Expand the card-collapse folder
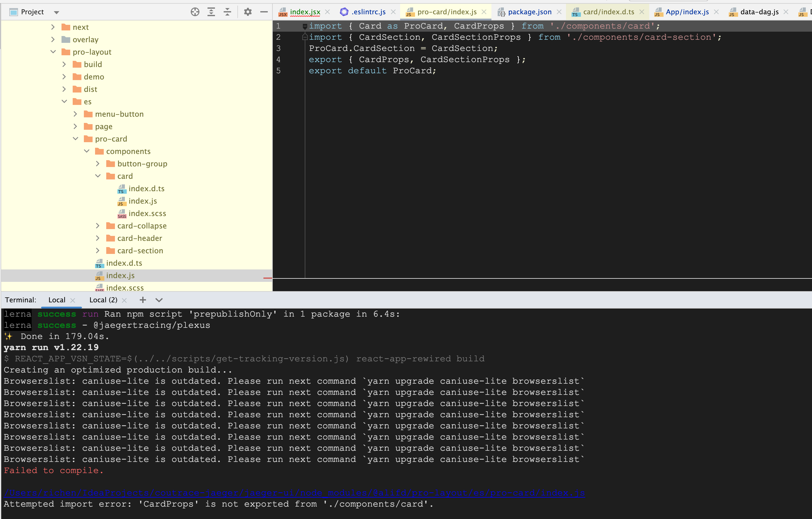This screenshot has width=812, height=519. pos(98,226)
